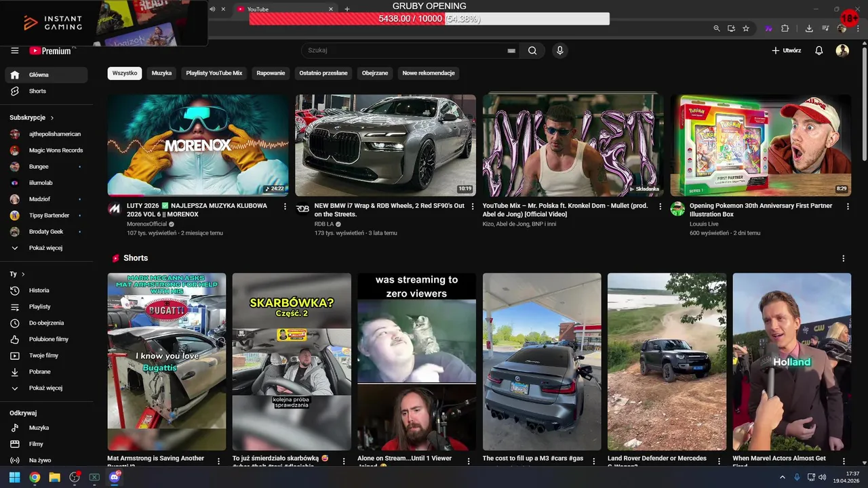Open the YouTube hamburger guide menu
Viewport: 868px width, 488px height.
pyautogui.click(x=15, y=51)
